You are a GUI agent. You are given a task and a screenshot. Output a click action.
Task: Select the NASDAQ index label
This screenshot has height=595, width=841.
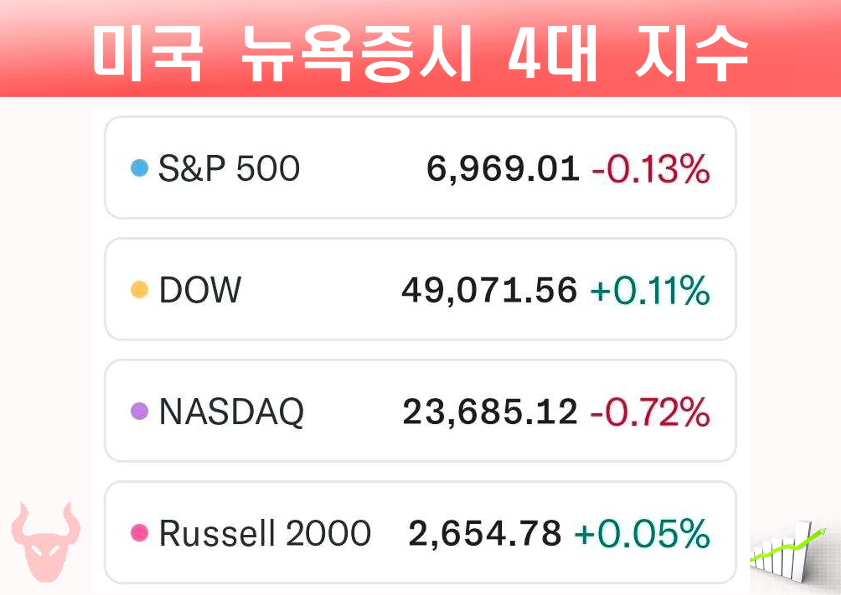[x=231, y=411]
